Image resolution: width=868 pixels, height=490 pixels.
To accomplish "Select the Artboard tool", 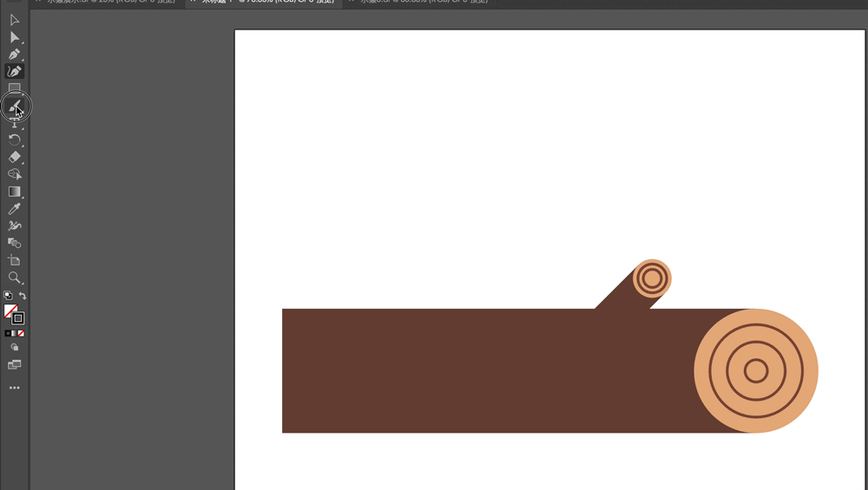I will tap(15, 260).
